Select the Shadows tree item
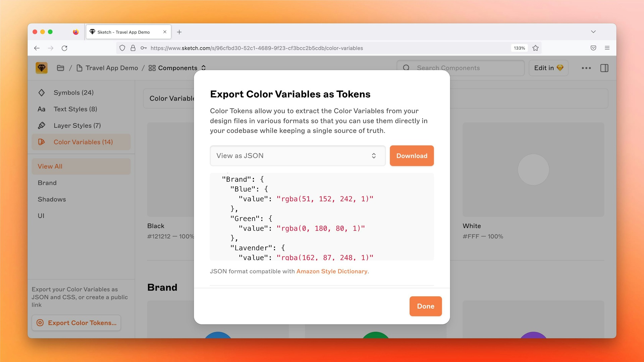Viewport: 644px width, 362px height. (x=52, y=199)
